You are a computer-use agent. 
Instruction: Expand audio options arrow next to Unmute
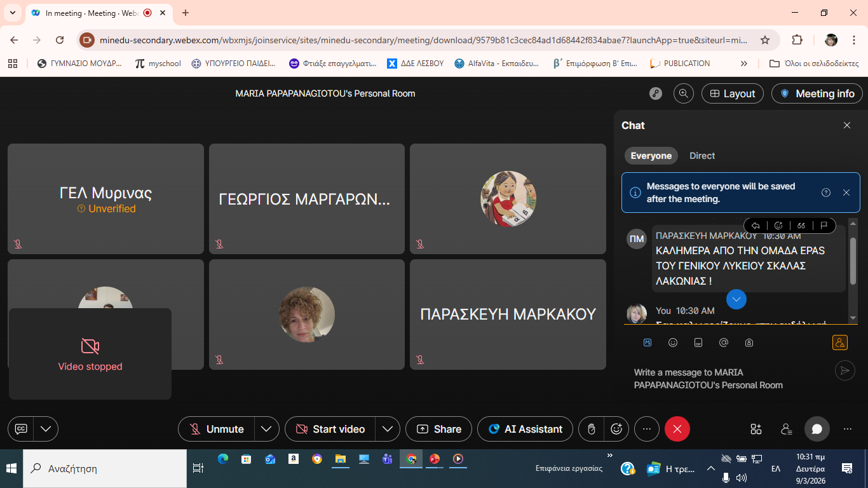coord(266,429)
